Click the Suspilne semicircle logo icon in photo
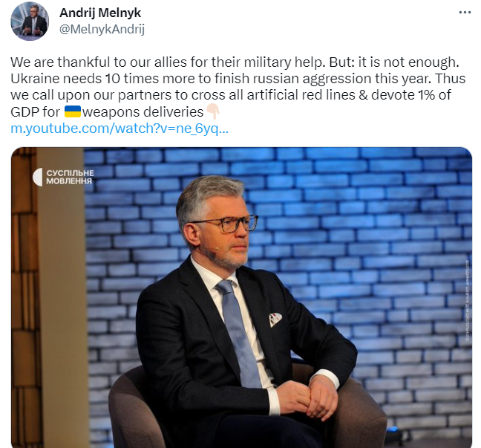This screenshot has height=448, width=481. coord(37,177)
